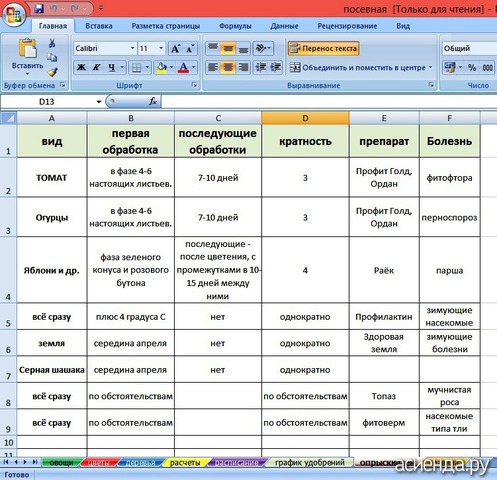This screenshot has height=480, width=497.
Task: Open the расчеты sheet tab
Action: tap(185, 463)
